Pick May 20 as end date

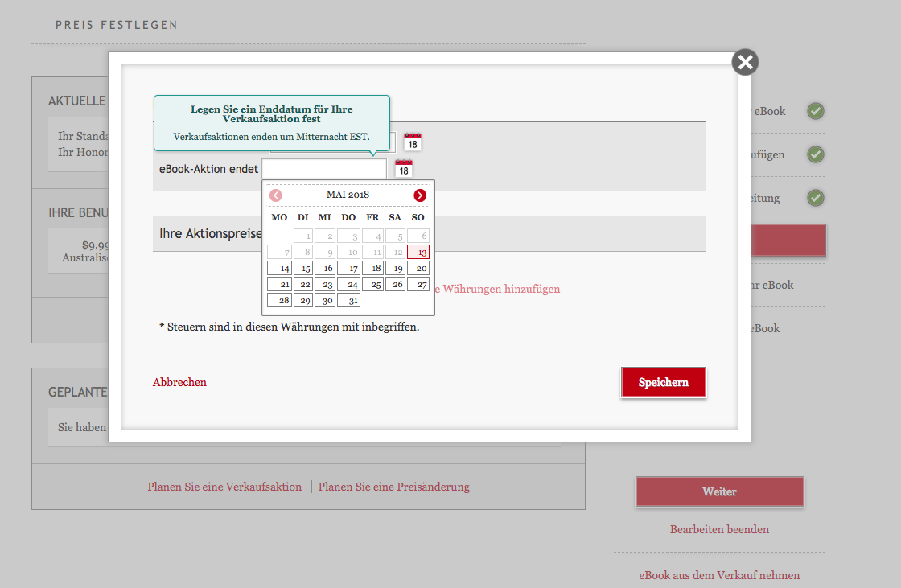(x=418, y=268)
